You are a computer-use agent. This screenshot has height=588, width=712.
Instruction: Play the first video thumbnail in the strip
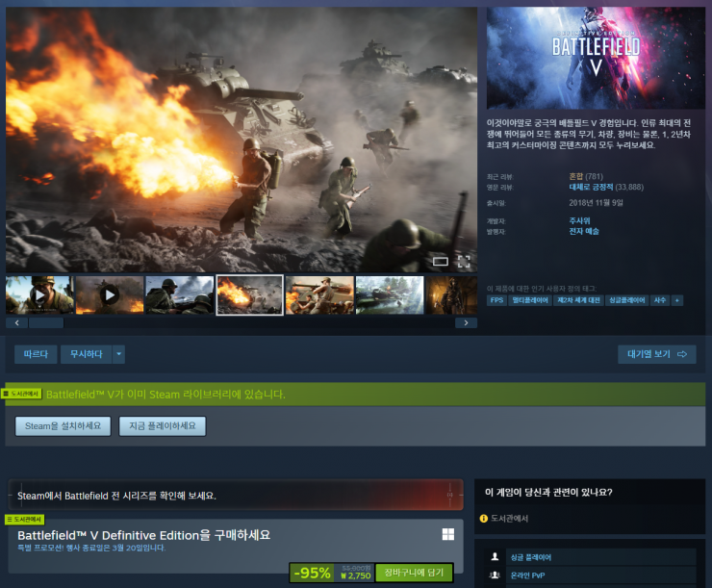tap(39, 294)
